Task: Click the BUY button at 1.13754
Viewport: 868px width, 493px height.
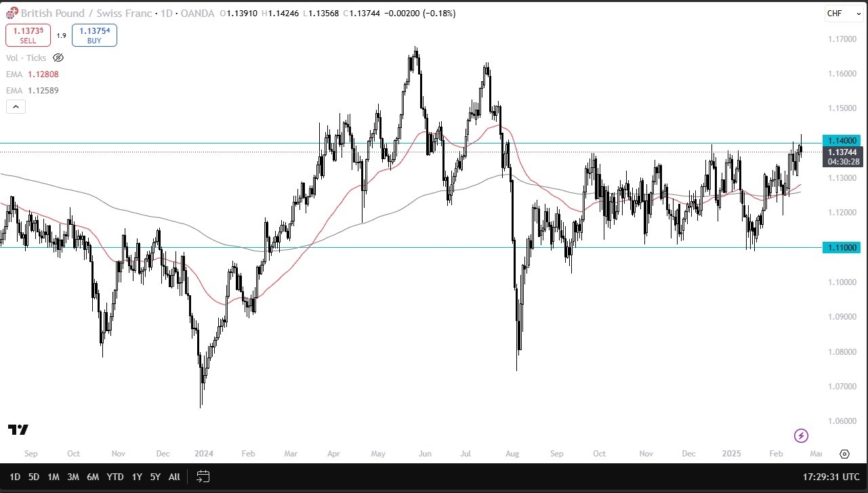Action: pyautogui.click(x=94, y=35)
